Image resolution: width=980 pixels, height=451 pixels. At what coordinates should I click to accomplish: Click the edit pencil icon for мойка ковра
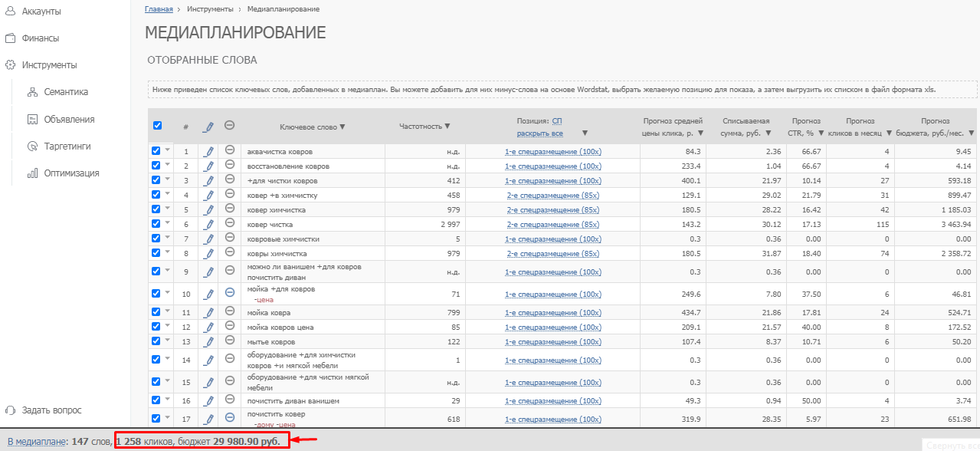pos(208,313)
